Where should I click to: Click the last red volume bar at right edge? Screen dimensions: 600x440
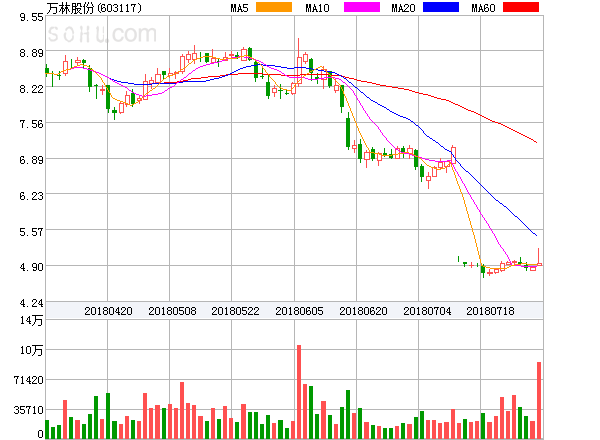(x=539, y=400)
